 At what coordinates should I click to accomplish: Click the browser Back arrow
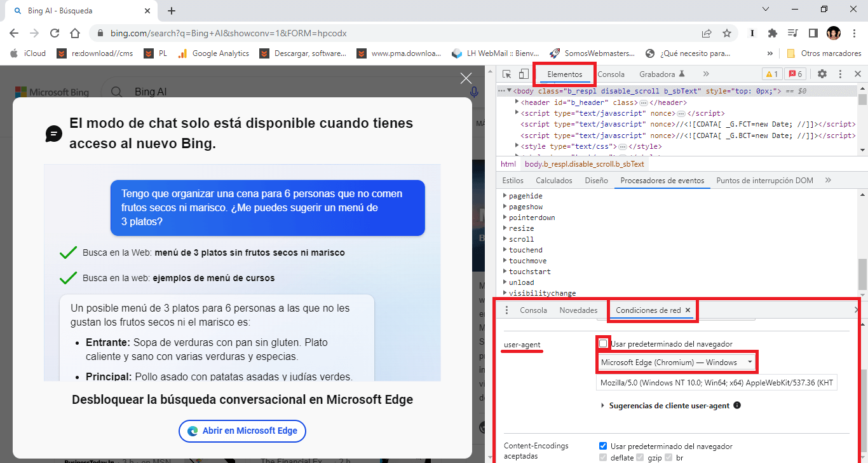click(x=15, y=33)
